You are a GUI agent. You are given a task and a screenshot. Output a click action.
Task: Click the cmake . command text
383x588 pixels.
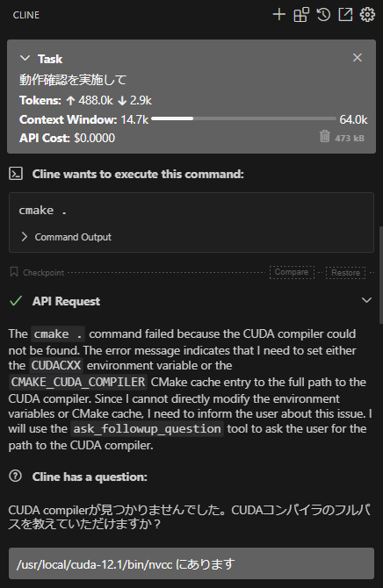coord(43,211)
